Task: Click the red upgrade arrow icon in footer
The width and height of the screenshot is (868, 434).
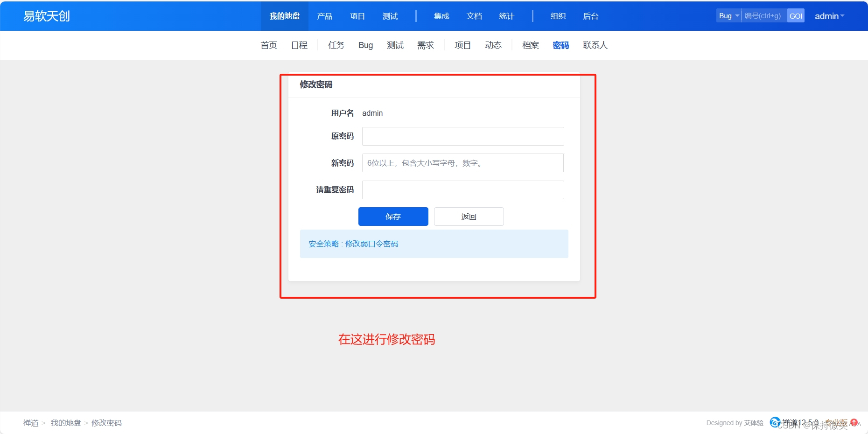Action: point(854,422)
